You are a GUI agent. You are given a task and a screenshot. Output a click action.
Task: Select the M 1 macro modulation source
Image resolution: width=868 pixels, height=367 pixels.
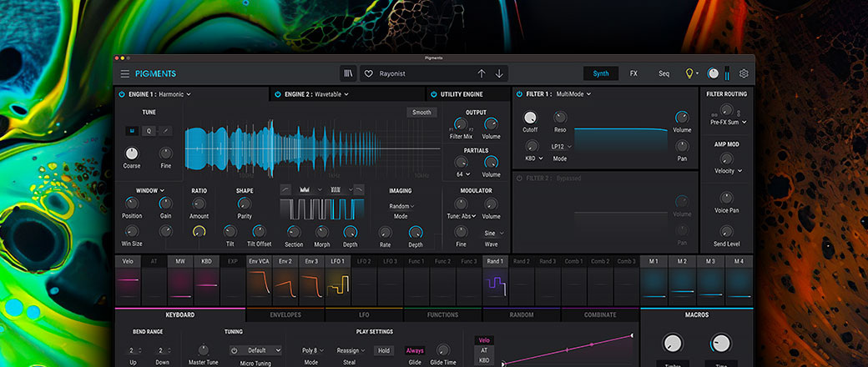[654, 280]
